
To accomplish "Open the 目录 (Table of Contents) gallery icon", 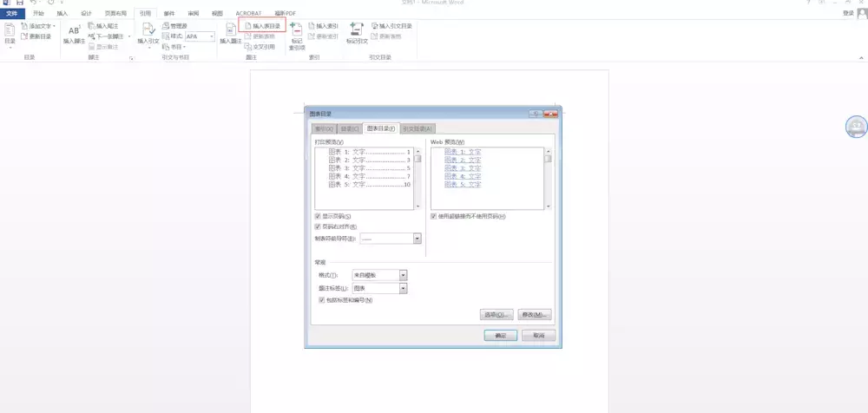I will pyautogui.click(x=10, y=29).
